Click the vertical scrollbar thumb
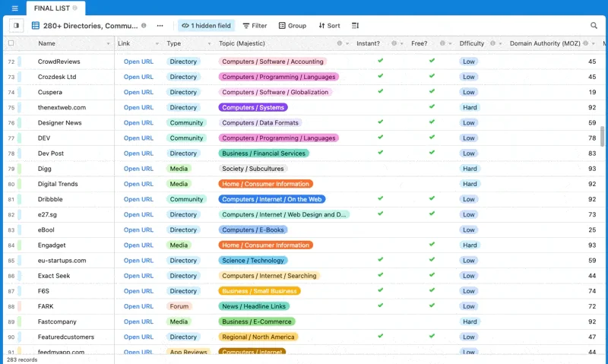Viewport: 608px width, 364px height. click(602, 137)
